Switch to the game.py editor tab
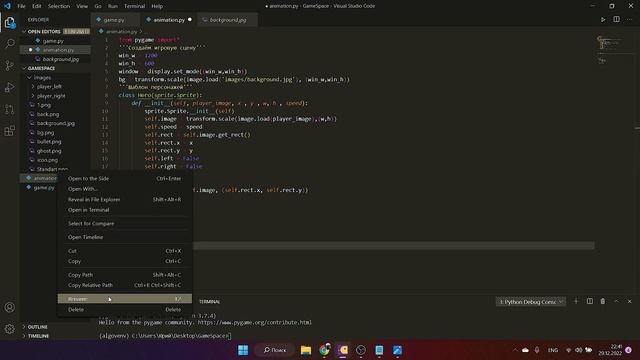 tap(116, 20)
